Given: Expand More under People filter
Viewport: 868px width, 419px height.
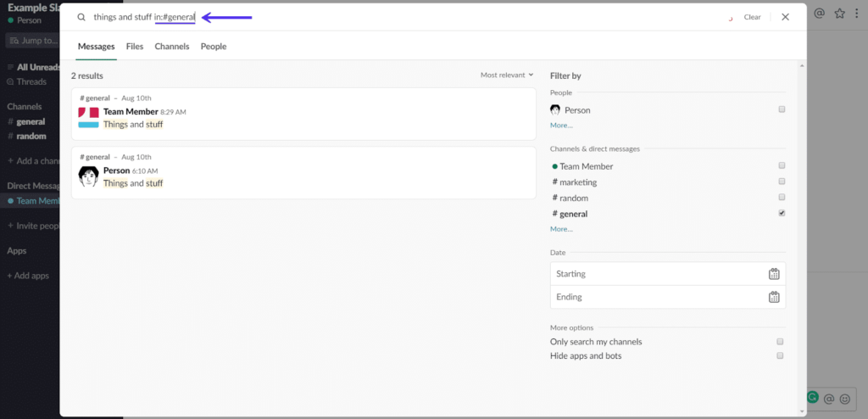Looking at the screenshot, I should click(561, 126).
